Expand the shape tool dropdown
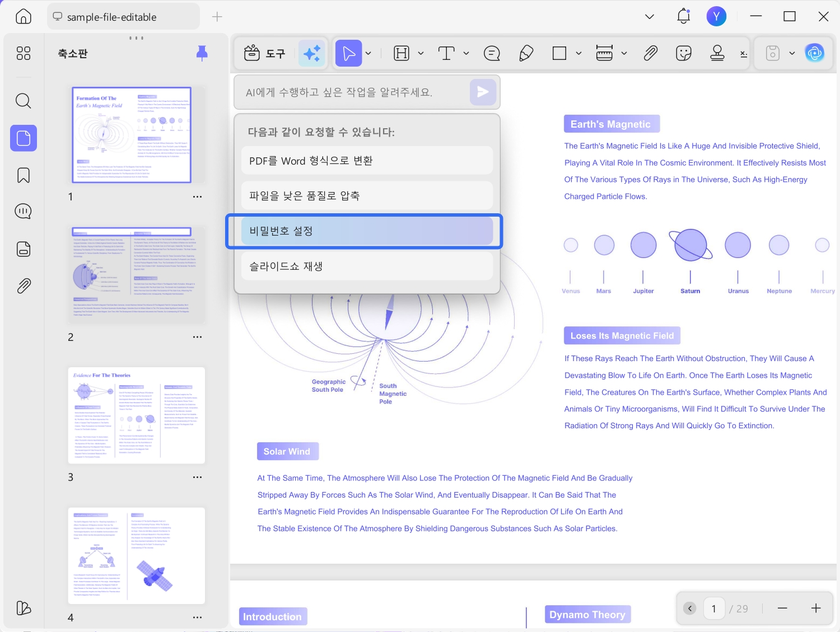 pos(579,53)
